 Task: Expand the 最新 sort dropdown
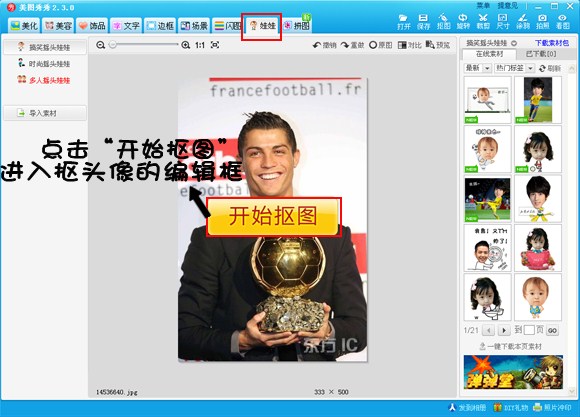tap(478, 68)
